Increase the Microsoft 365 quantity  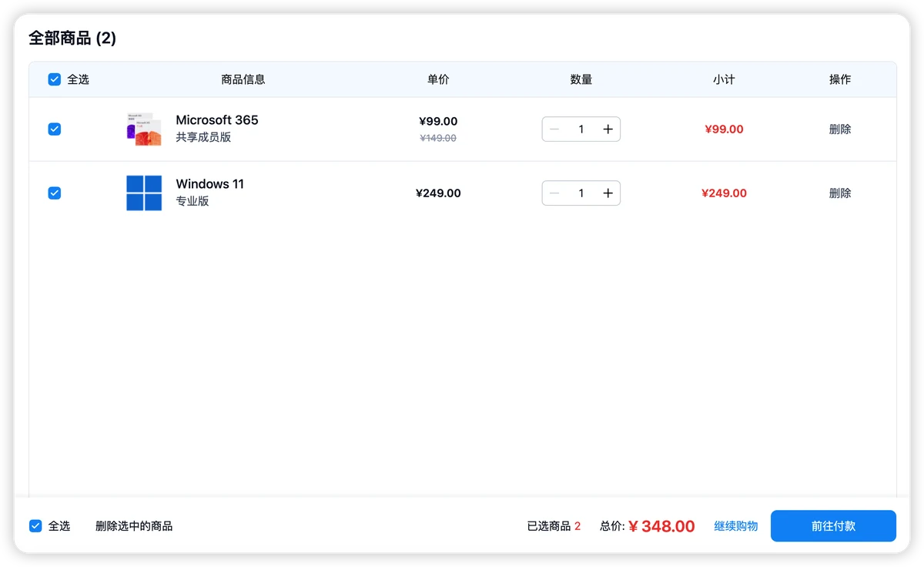[608, 129]
